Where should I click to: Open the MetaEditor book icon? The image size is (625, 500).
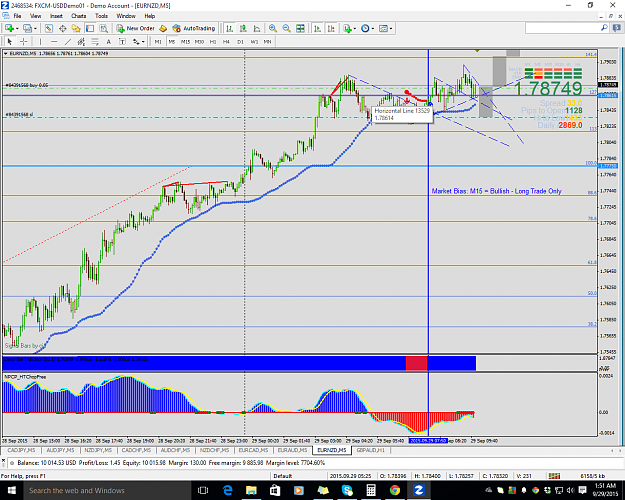pyautogui.click(x=163, y=28)
